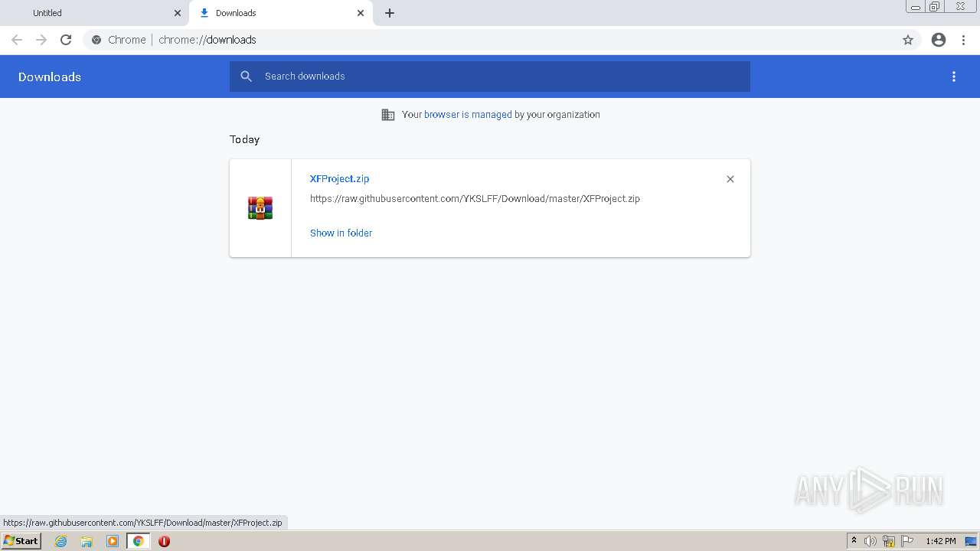Click the Chrome icon in the taskbar
Viewport: 980px width, 551px height.
pos(139,541)
